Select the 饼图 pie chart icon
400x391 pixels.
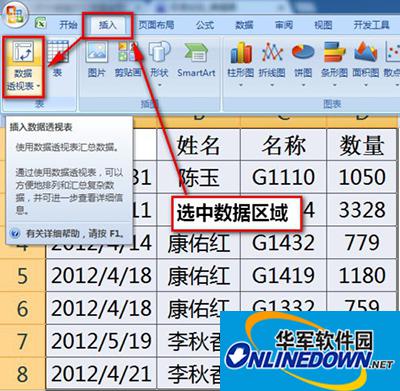[x=303, y=52]
